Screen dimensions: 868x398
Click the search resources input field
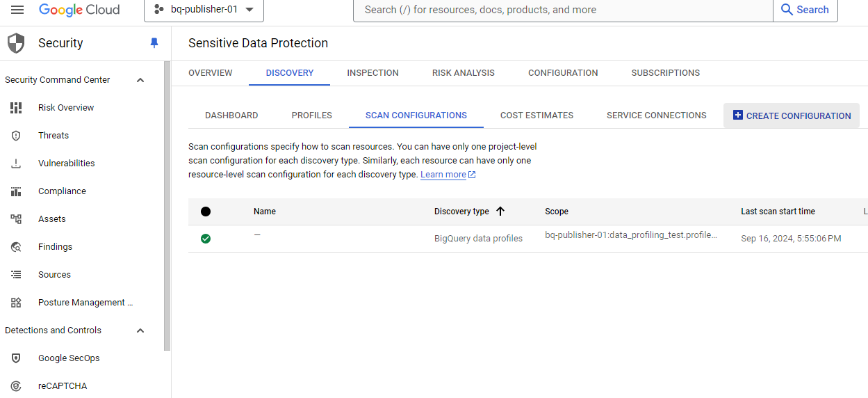563,10
